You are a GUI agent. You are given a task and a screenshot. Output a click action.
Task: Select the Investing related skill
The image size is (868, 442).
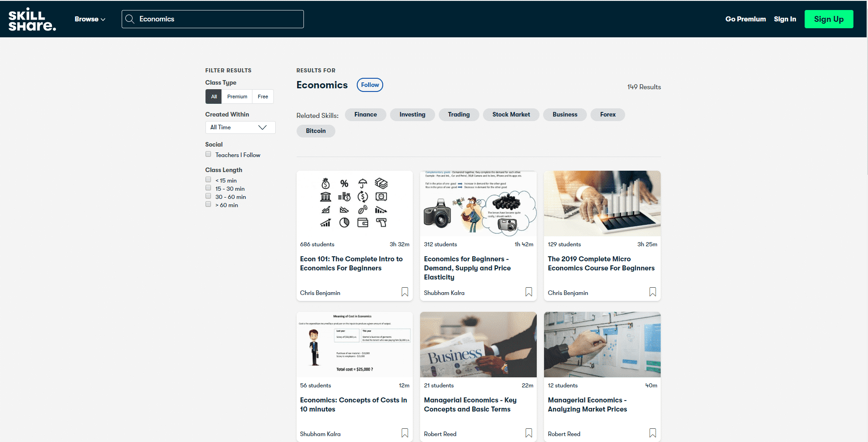coord(412,115)
